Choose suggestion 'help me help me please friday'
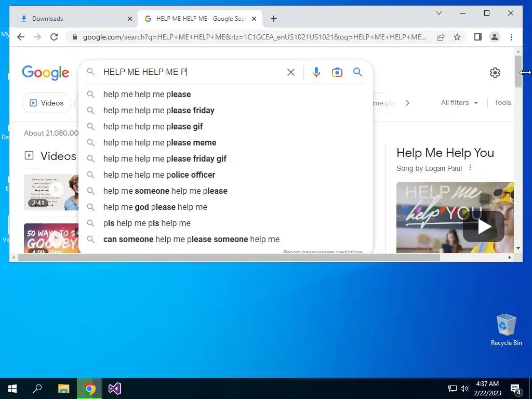Viewport: 532px width, 399px height. click(x=225, y=110)
